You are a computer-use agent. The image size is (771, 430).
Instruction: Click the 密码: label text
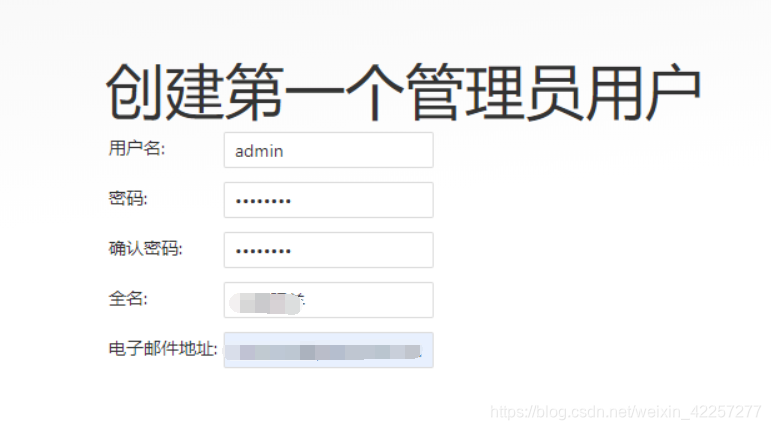pos(128,199)
